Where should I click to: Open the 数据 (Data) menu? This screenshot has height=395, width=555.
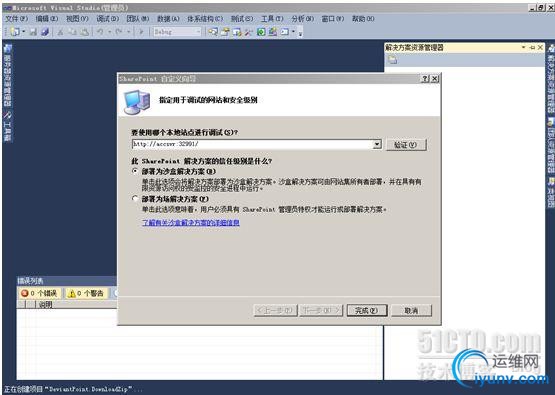coord(168,18)
